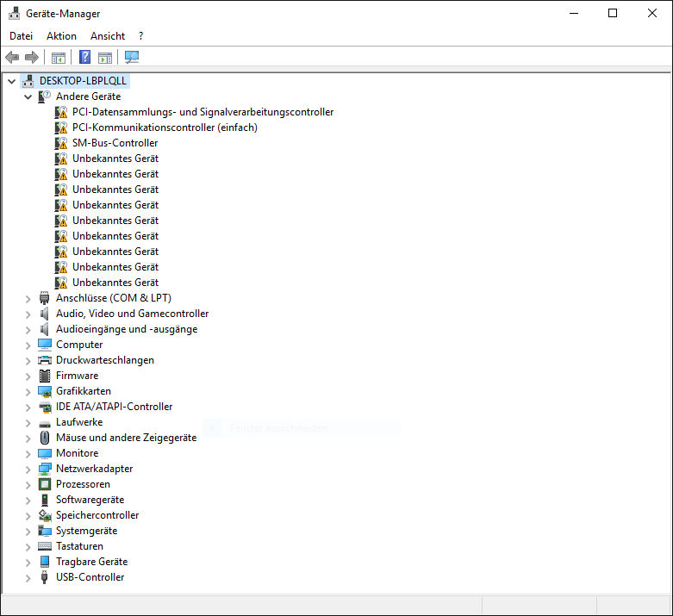
Task: Open the ? help menu
Action: point(140,36)
